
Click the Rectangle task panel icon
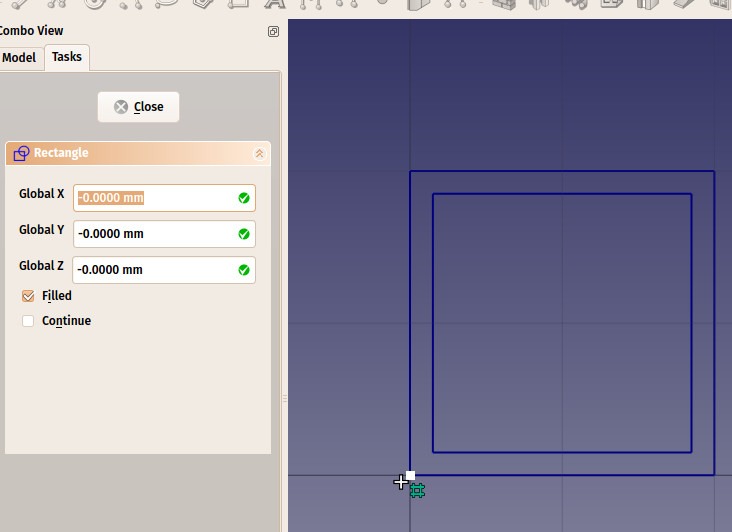[21, 153]
